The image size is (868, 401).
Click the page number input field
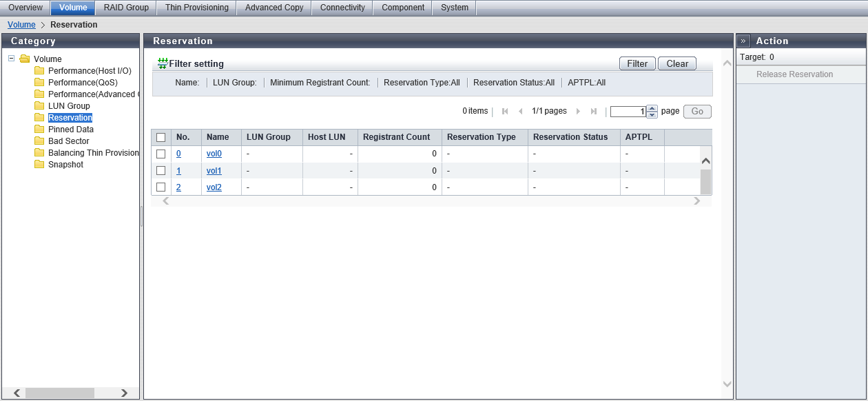tap(628, 112)
